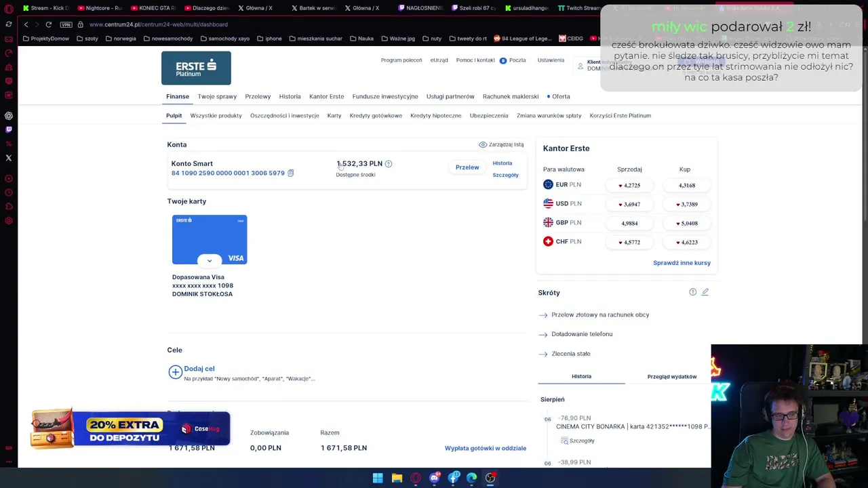Open ChatGPT sidebar icon

click(9, 116)
